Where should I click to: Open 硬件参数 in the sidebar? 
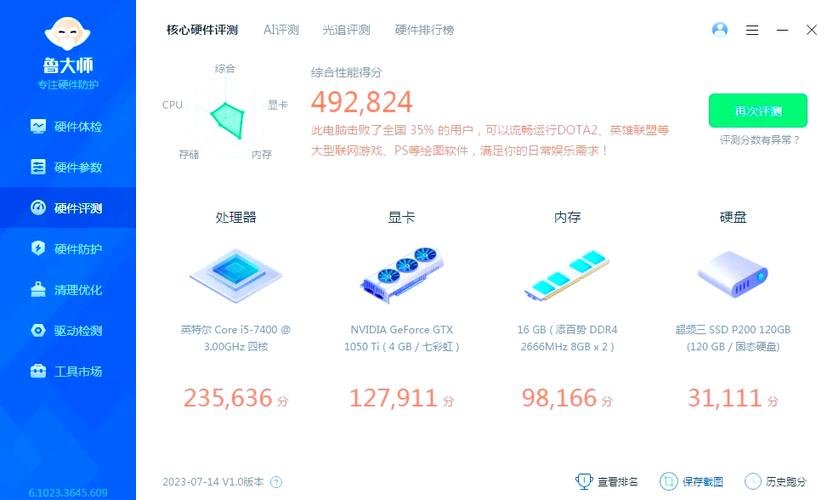click(x=67, y=167)
